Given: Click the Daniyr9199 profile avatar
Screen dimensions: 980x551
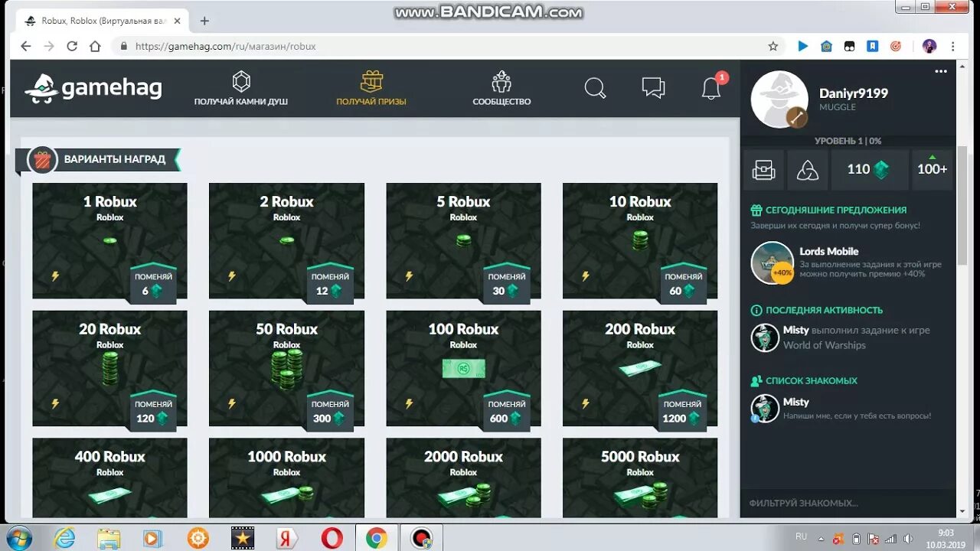Looking at the screenshot, I should point(779,99).
